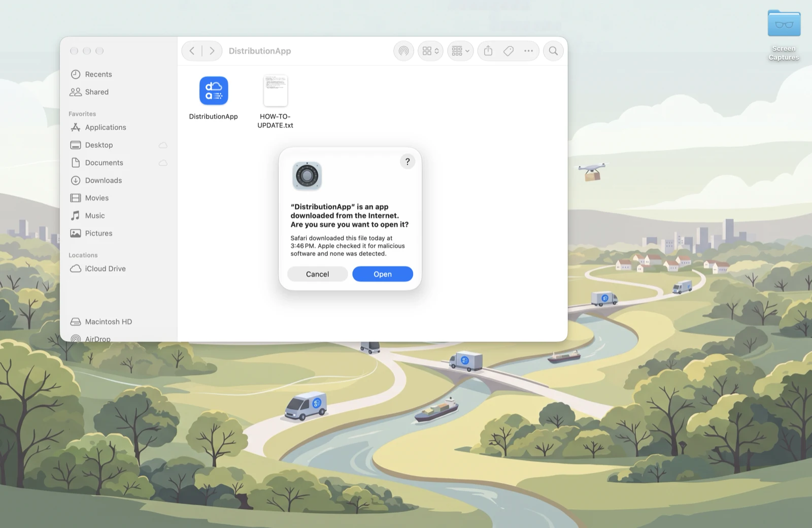Click the Finder search magnifier
The image size is (812, 528).
[554, 51]
